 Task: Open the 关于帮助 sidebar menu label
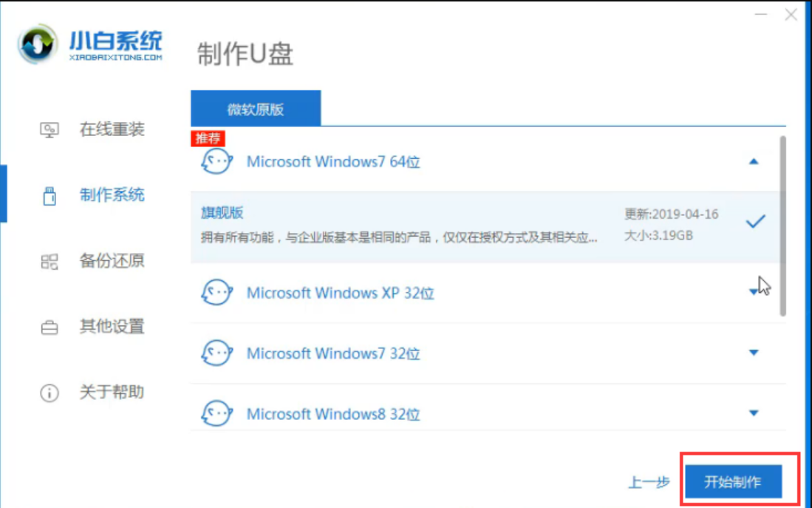pos(112,392)
